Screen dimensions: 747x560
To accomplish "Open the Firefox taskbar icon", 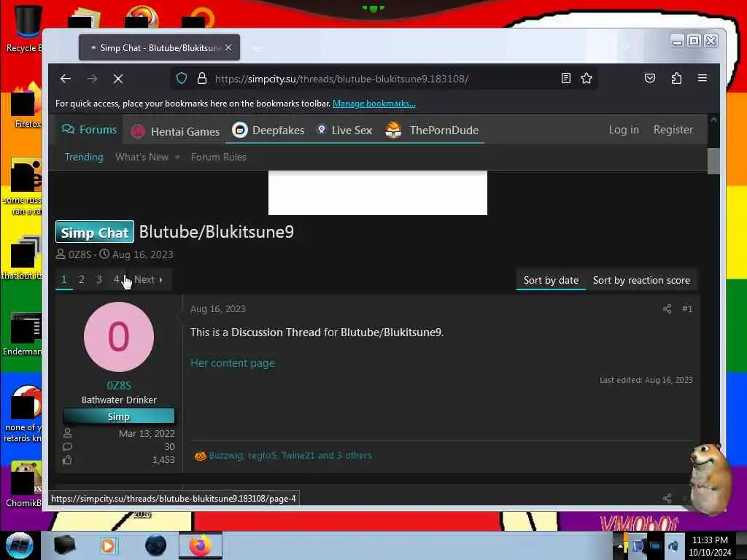I will (x=200, y=545).
